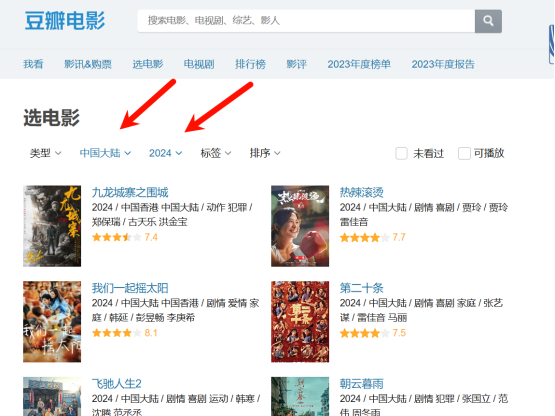This screenshot has height=416, width=555.
Task: Click the 选电影 page heading
Action: [x=51, y=117]
